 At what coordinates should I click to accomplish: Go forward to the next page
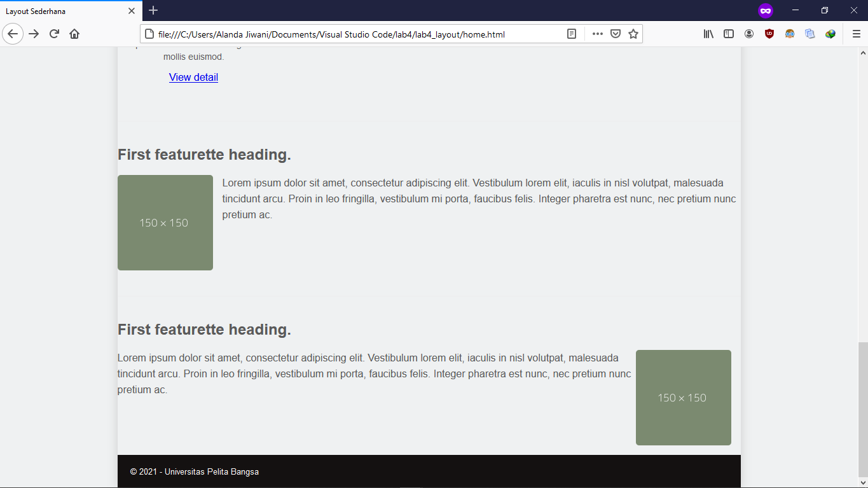click(x=34, y=34)
